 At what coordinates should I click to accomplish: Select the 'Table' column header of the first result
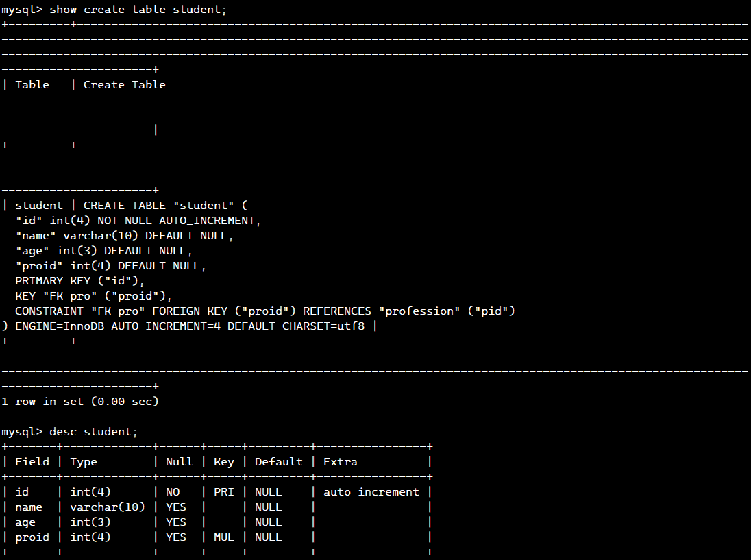32,85
